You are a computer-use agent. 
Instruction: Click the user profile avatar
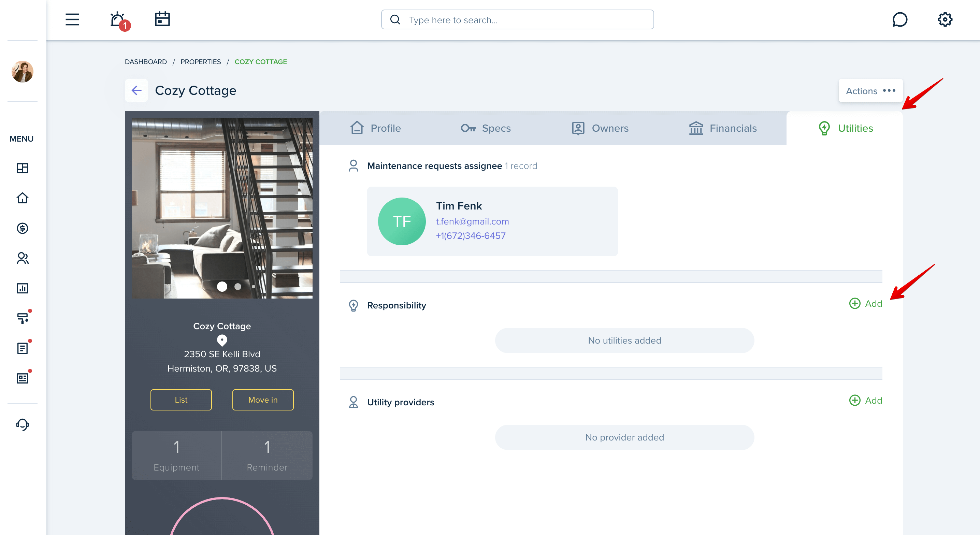pos(23,72)
